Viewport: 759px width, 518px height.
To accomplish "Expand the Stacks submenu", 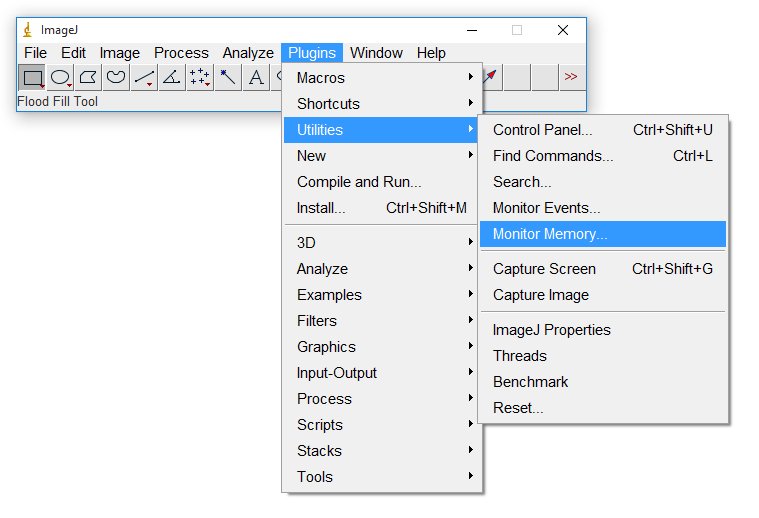I will click(382, 451).
